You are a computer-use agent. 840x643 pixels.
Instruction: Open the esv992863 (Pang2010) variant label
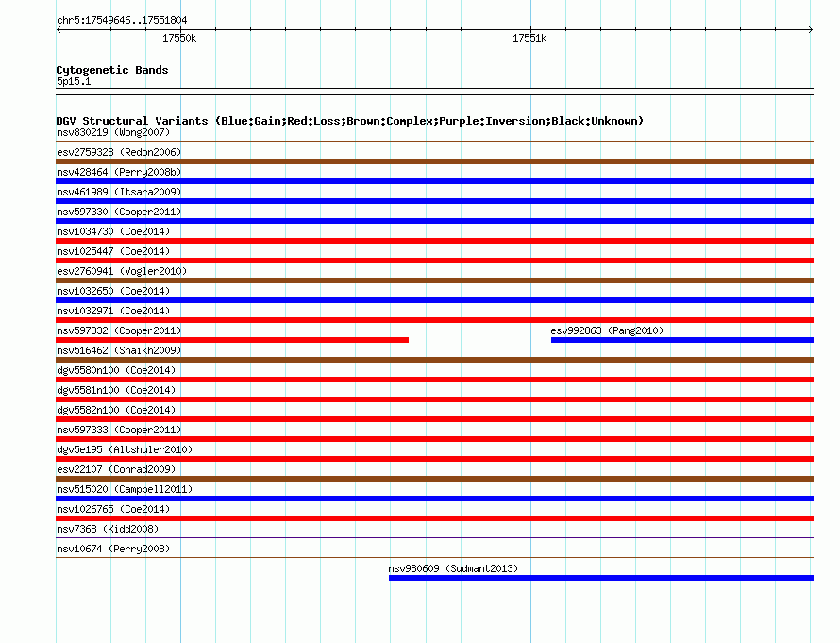[607, 330]
